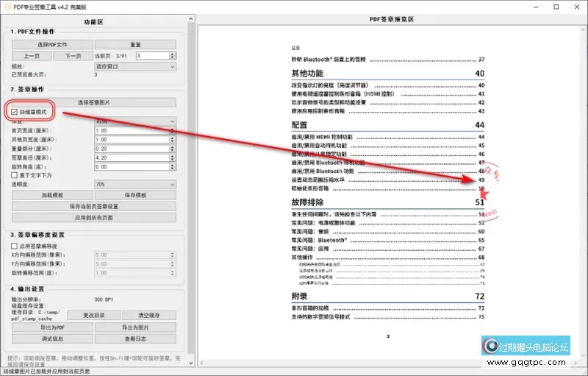Click the 当前页: 3/91 label
The height and width of the screenshot is (376, 588).
[111, 56]
